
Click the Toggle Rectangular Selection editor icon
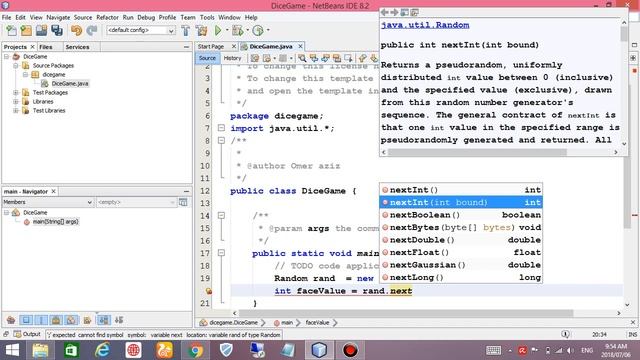pyautogui.click(x=348, y=58)
